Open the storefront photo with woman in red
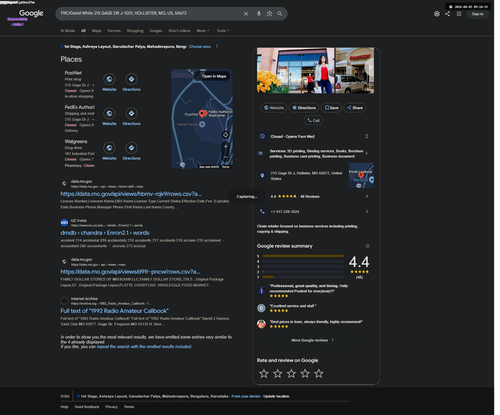The height and width of the screenshot is (415, 500). tap(295, 70)
